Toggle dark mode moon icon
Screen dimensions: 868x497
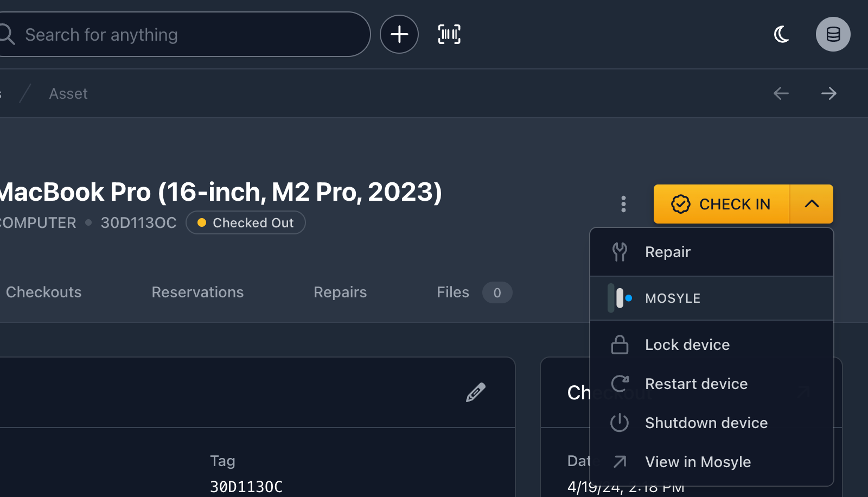click(781, 34)
